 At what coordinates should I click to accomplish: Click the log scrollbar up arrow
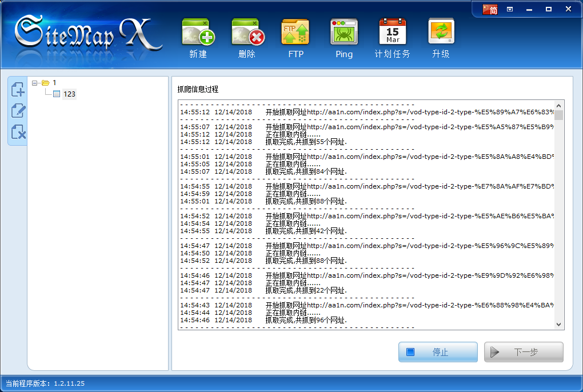point(558,106)
